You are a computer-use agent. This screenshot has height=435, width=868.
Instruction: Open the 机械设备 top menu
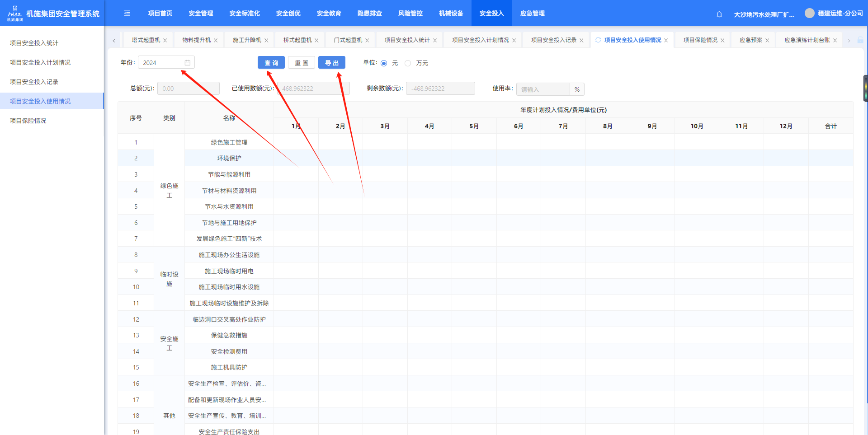[x=451, y=14]
